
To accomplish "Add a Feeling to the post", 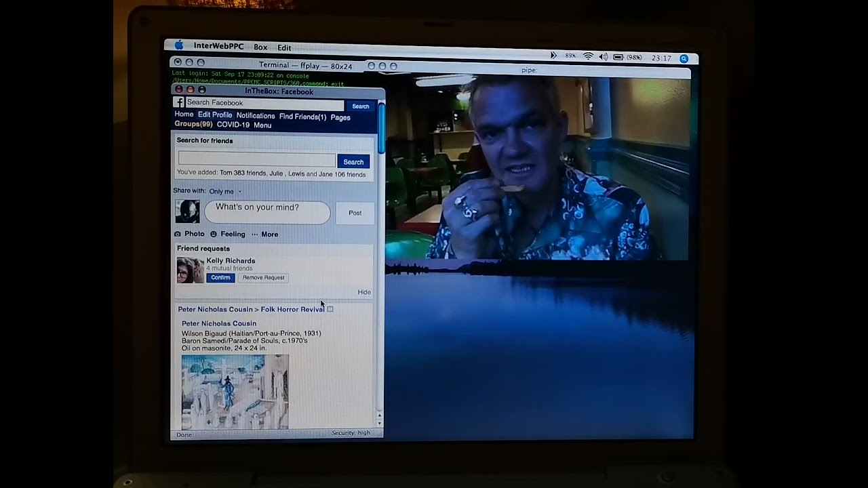I will [x=228, y=235].
